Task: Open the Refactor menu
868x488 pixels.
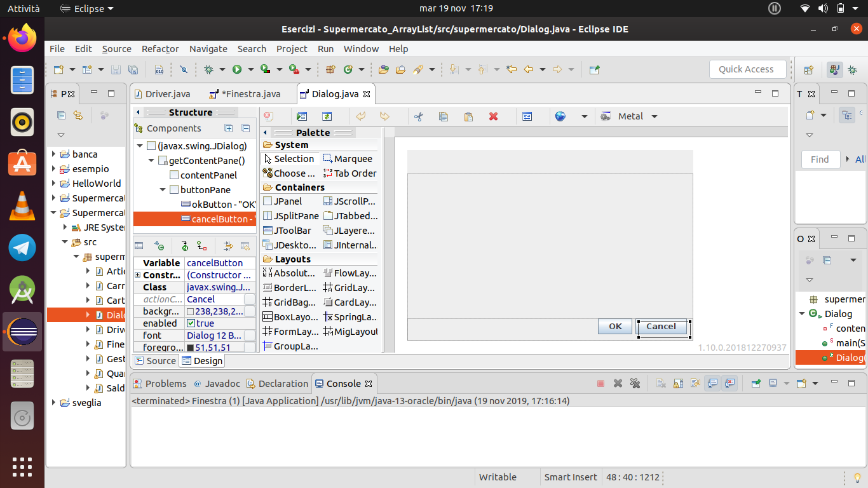Action: pyautogui.click(x=160, y=49)
